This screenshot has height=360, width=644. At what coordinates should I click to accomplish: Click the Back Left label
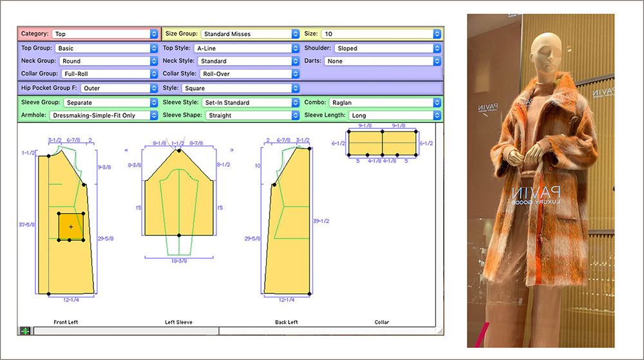click(x=287, y=322)
